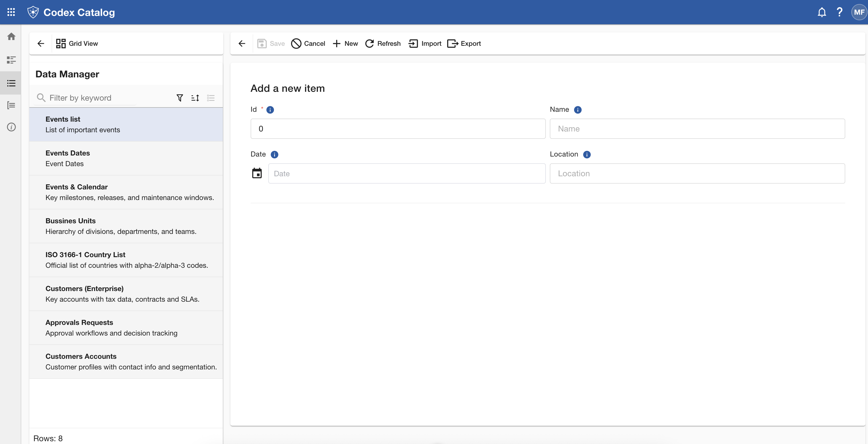Go to Home in sidebar
The width and height of the screenshot is (868, 444).
click(x=11, y=36)
